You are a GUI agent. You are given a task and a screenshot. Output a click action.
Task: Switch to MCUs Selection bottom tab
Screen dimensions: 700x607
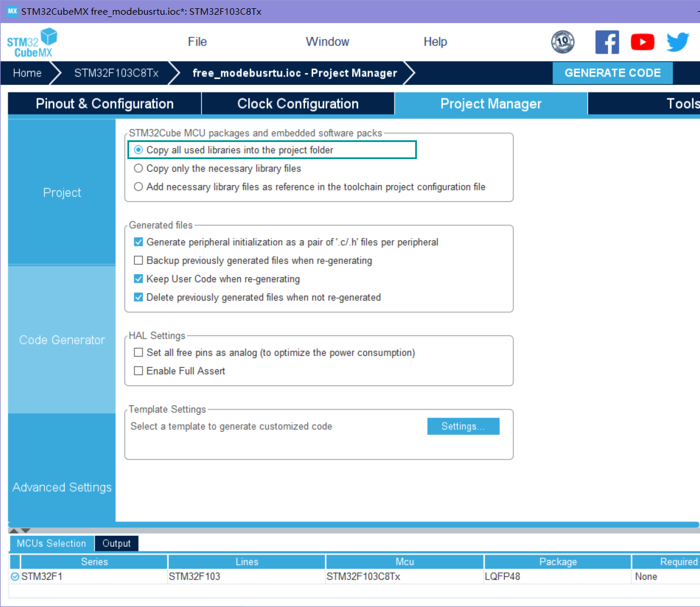pos(51,543)
